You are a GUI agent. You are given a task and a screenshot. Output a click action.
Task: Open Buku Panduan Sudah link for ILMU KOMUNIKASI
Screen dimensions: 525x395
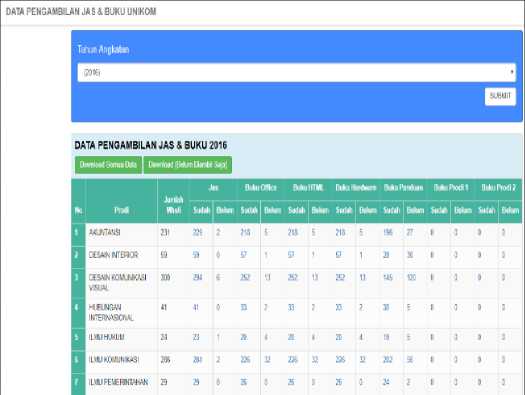click(388, 360)
